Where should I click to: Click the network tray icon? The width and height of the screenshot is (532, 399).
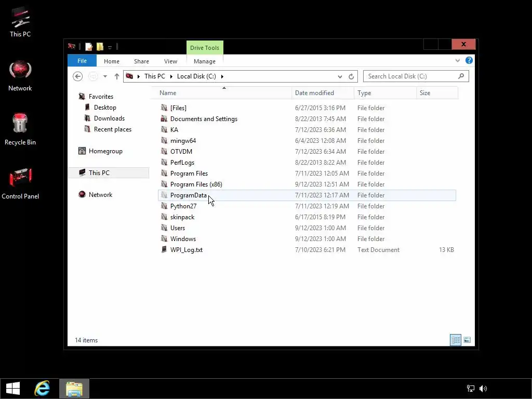tap(471, 389)
